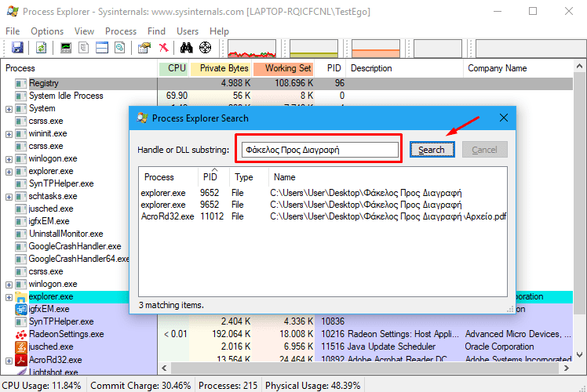
Task: Expand the schtasks.exe tree node
Action: 9,197
